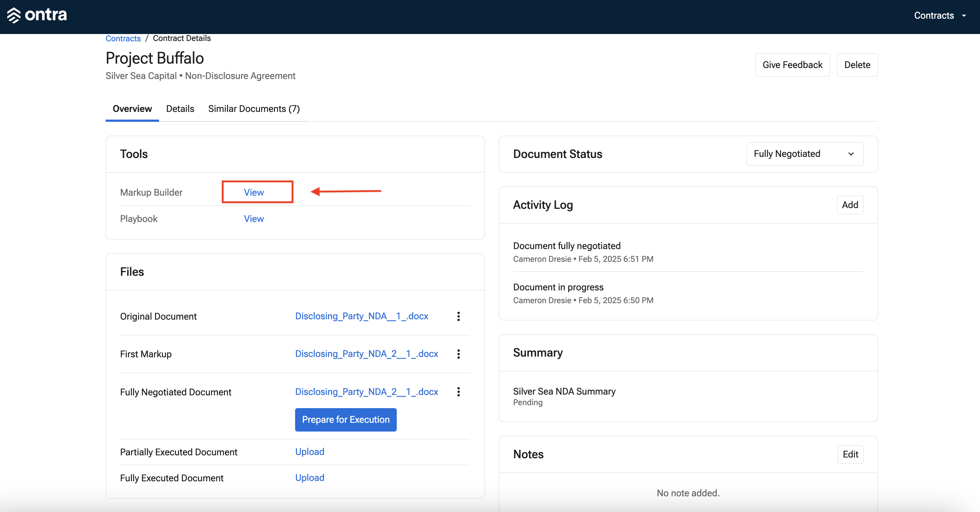Switch to the Details tab
Image resolution: width=980 pixels, height=512 pixels.
pyautogui.click(x=180, y=109)
